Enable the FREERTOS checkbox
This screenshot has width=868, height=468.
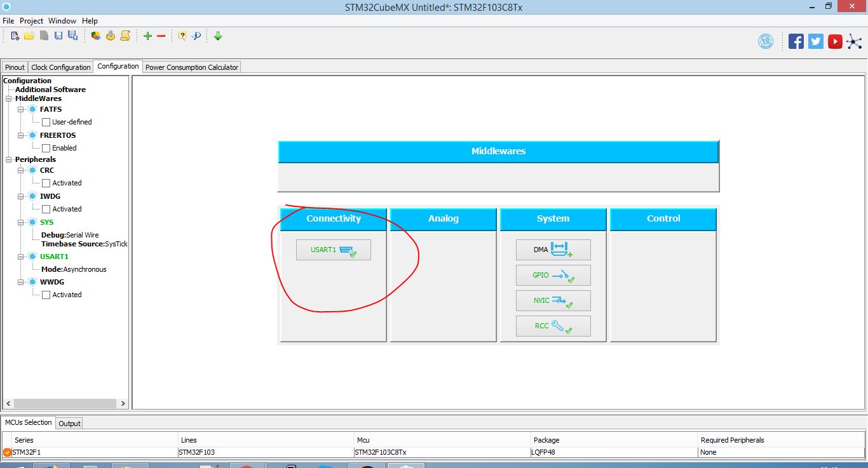[46, 148]
